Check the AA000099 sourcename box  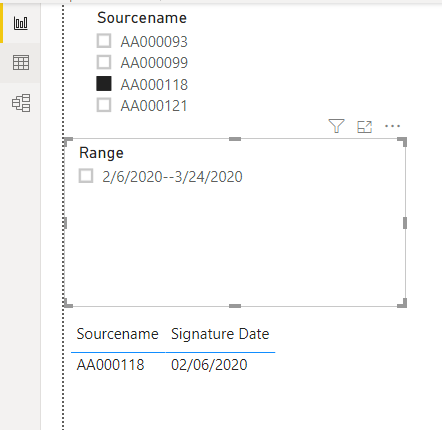[x=104, y=62]
